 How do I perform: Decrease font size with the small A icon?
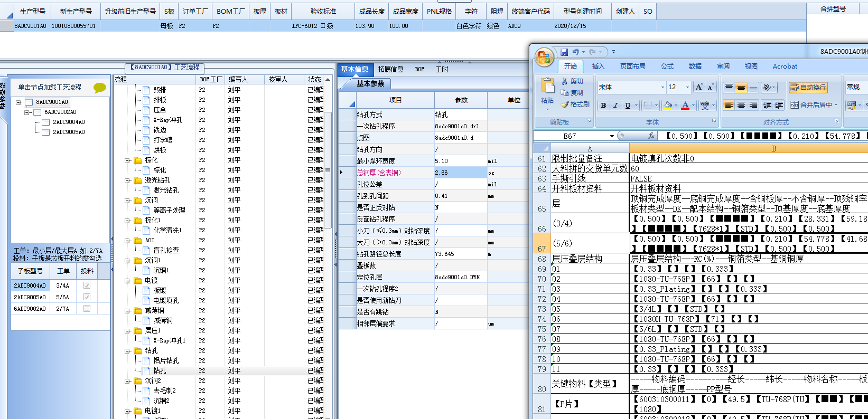coord(711,87)
